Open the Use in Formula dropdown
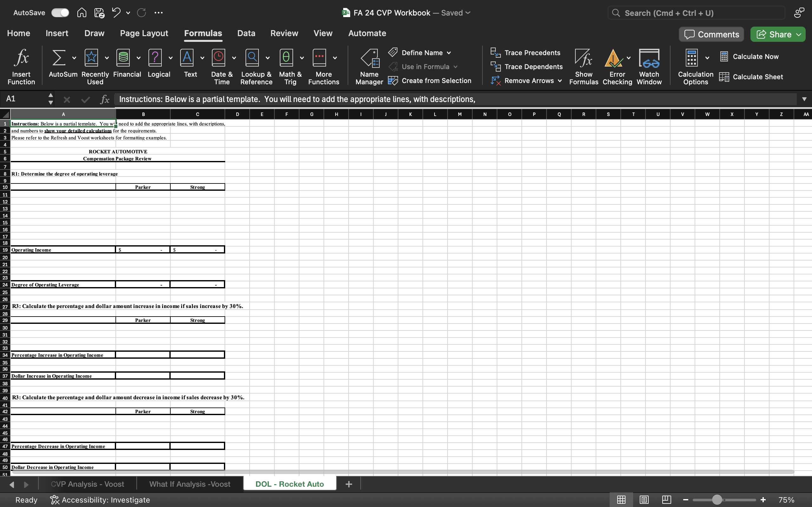Viewport: 812px width, 507px height. [456, 67]
